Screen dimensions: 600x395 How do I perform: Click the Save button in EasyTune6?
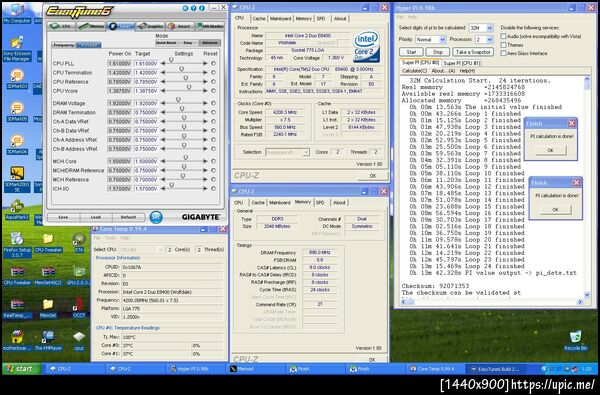point(64,217)
